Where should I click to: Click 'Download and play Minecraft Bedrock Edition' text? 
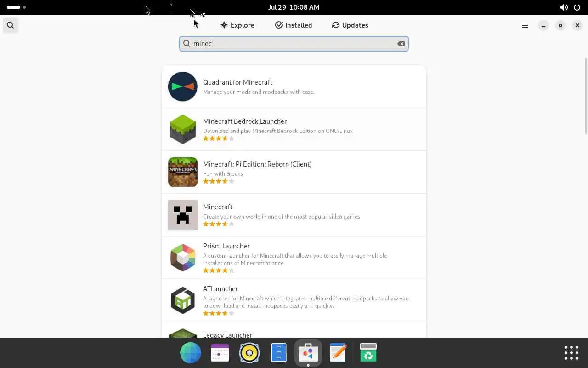(278, 131)
